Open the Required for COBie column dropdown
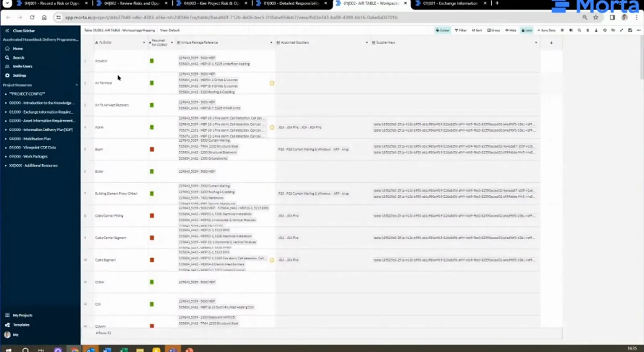This screenshot has height=352, width=644. pyautogui.click(x=172, y=43)
